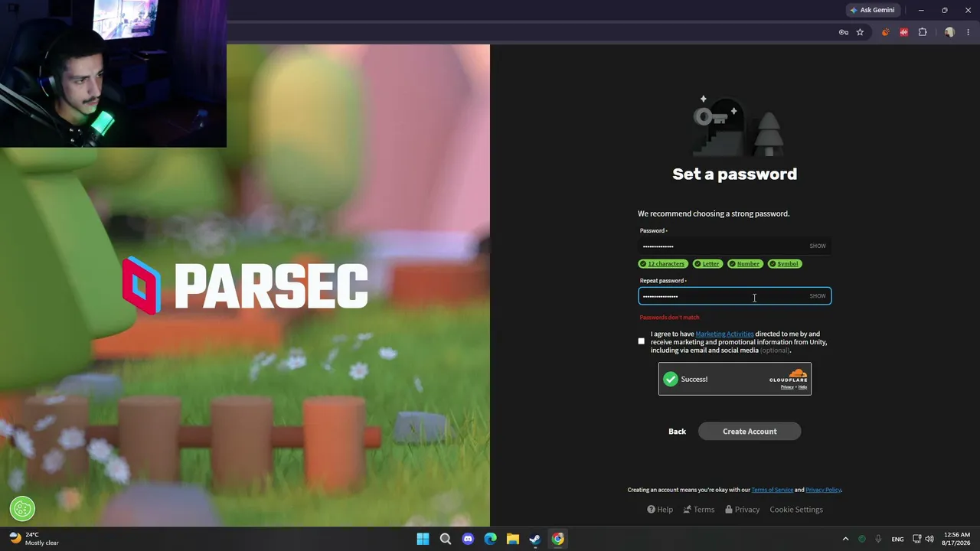Open the orange extension in Chrome toolbar
Image resolution: width=980 pixels, height=551 pixels.
[x=886, y=32]
